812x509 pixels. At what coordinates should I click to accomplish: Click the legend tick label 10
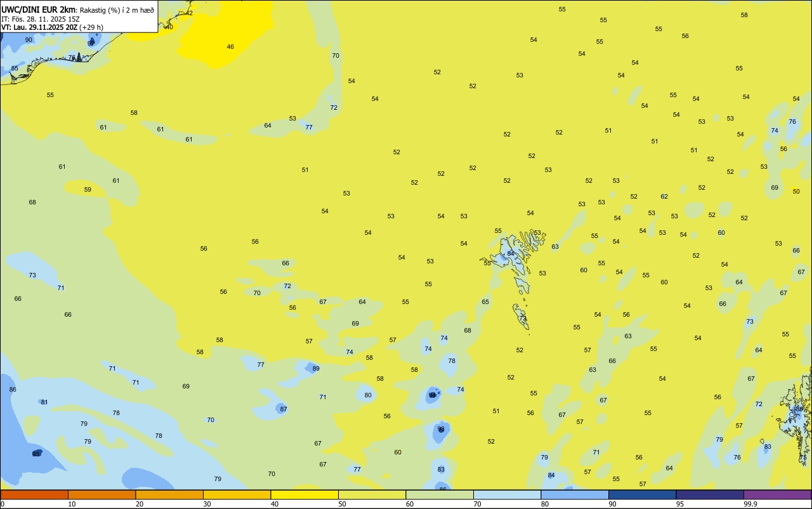click(72, 504)
